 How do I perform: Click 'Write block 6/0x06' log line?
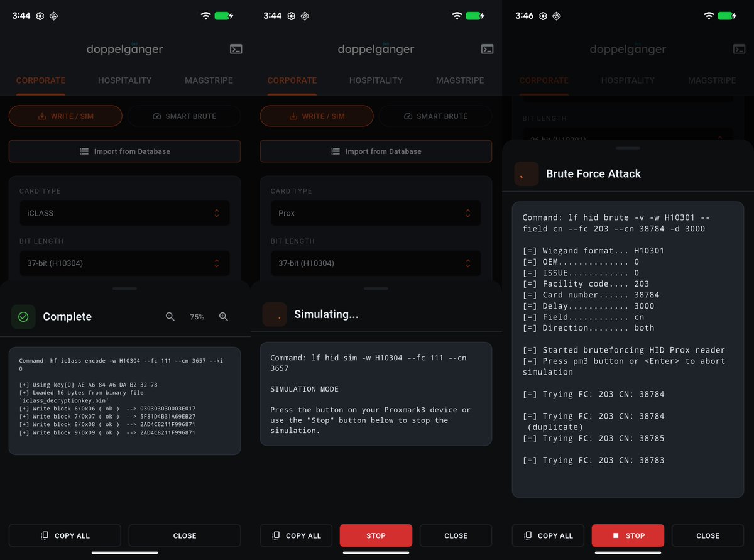coord(107,409)
